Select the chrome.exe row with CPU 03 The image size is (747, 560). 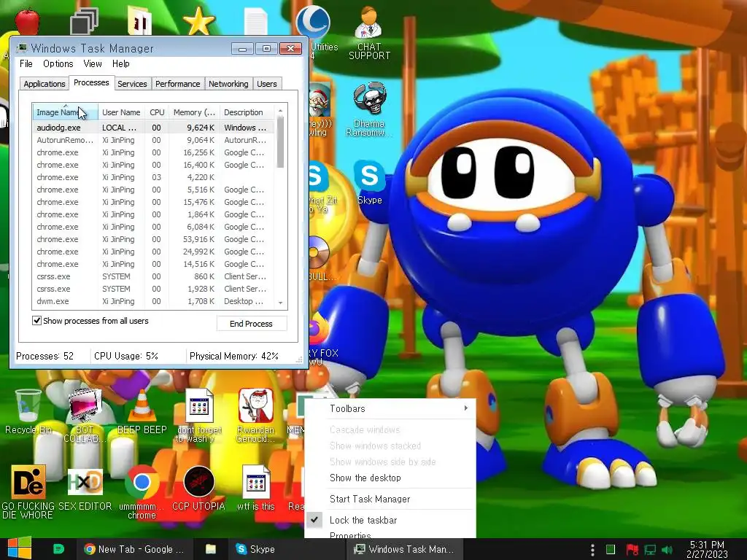[153, 177]
